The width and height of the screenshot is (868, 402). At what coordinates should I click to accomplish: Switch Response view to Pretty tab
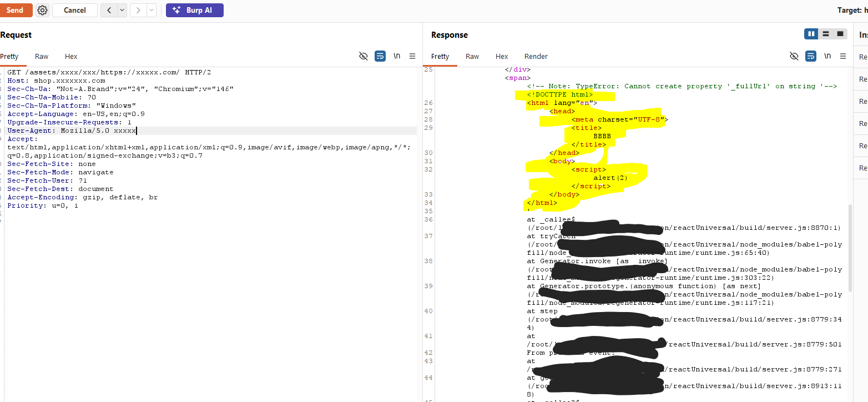click(x=440, y=56)
